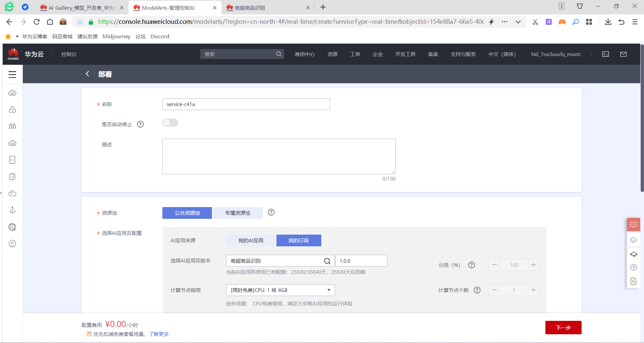Click the Huawei Cloud logo
Image resolution: width=644 pixels, height=343 pixels.
pyautogui.click(x=13, y=54)
